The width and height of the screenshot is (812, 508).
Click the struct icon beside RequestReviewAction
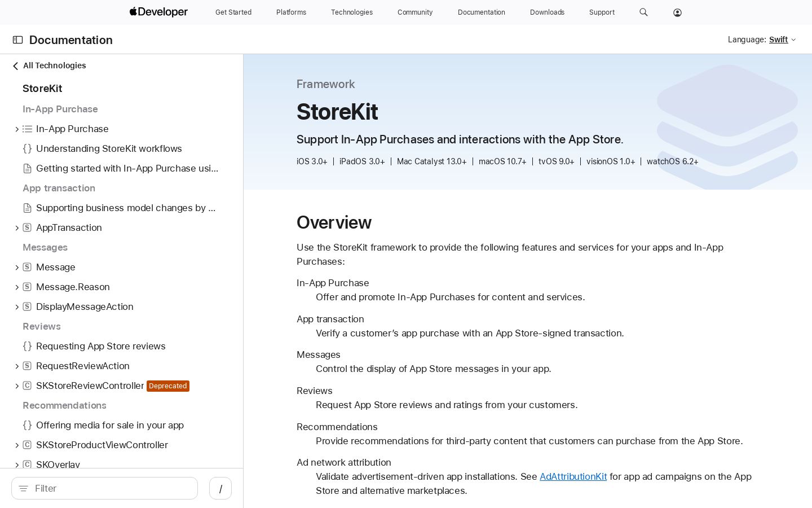point(27,366)
